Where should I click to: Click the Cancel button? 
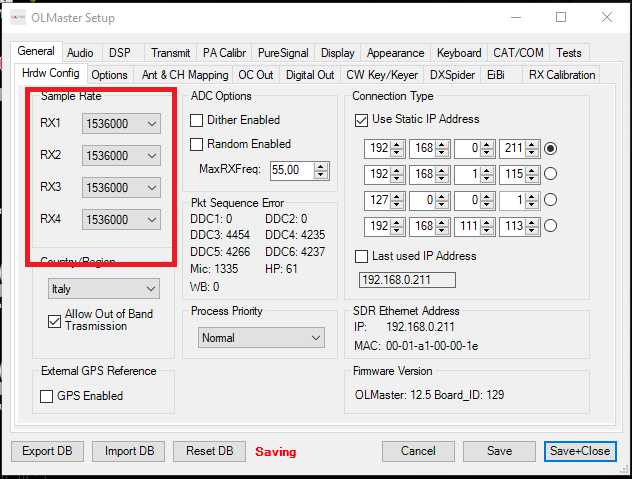point(418,451)
